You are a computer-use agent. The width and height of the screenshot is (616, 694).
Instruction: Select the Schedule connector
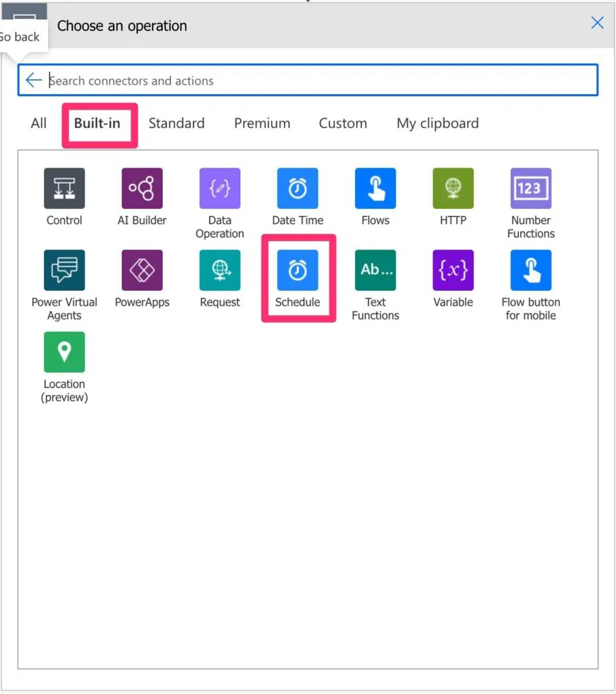coord(297,270)
